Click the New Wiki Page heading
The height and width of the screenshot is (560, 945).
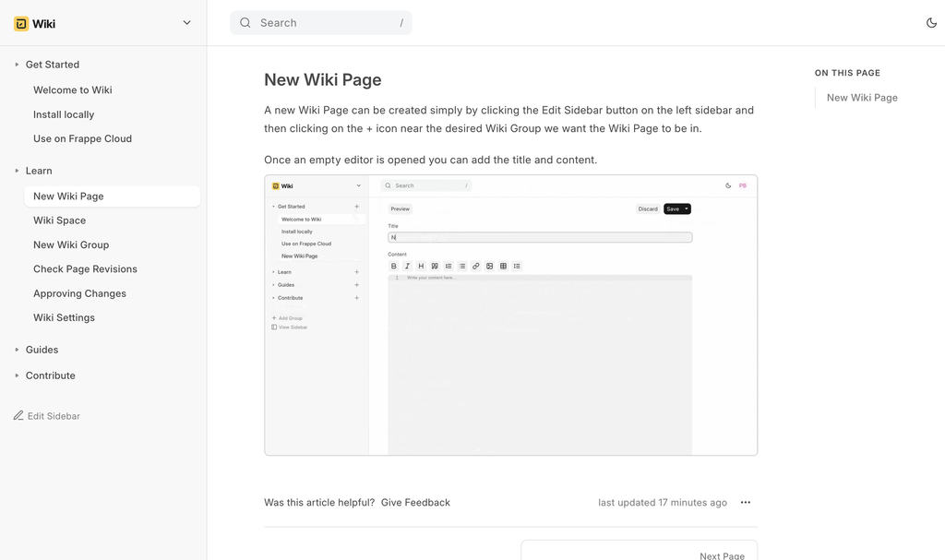[x=322, y=79]
